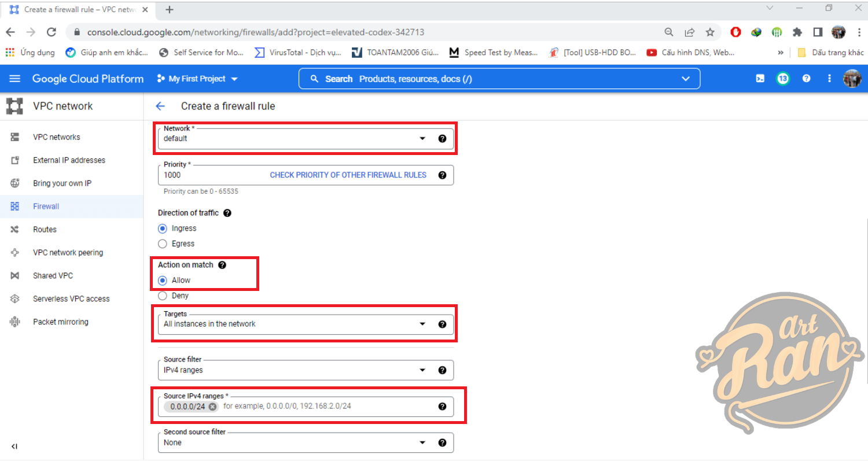This screenshot has height=461, width=868.
Task: Reload the page in browser toolbar
Action: click(x=52, y=32)
